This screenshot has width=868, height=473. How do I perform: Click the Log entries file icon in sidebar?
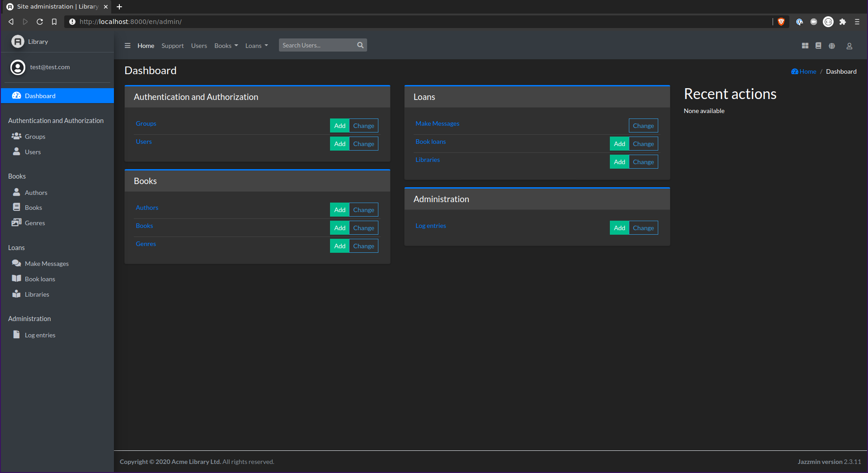point(17,335)
